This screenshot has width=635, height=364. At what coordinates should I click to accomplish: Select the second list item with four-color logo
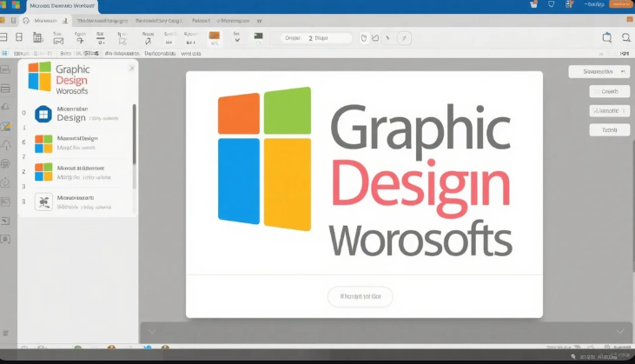tap(77, 143)
